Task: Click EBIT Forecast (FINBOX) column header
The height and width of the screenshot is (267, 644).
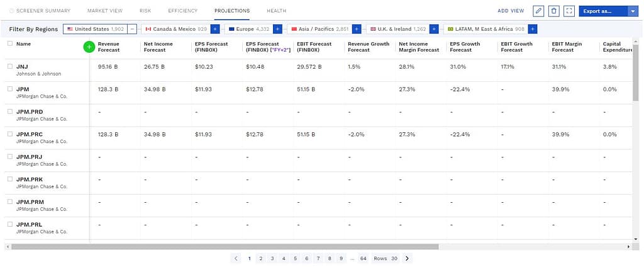Action: (314, 47)
